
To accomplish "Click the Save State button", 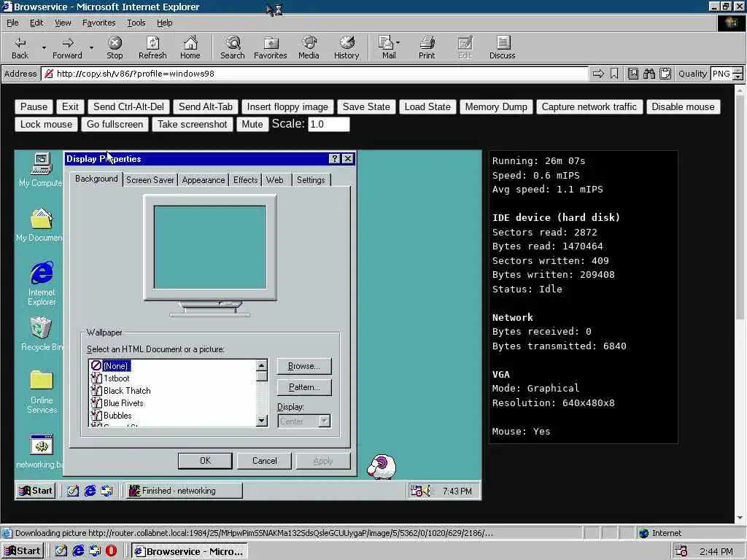I will pyautogui.click(x=366, y=106).
